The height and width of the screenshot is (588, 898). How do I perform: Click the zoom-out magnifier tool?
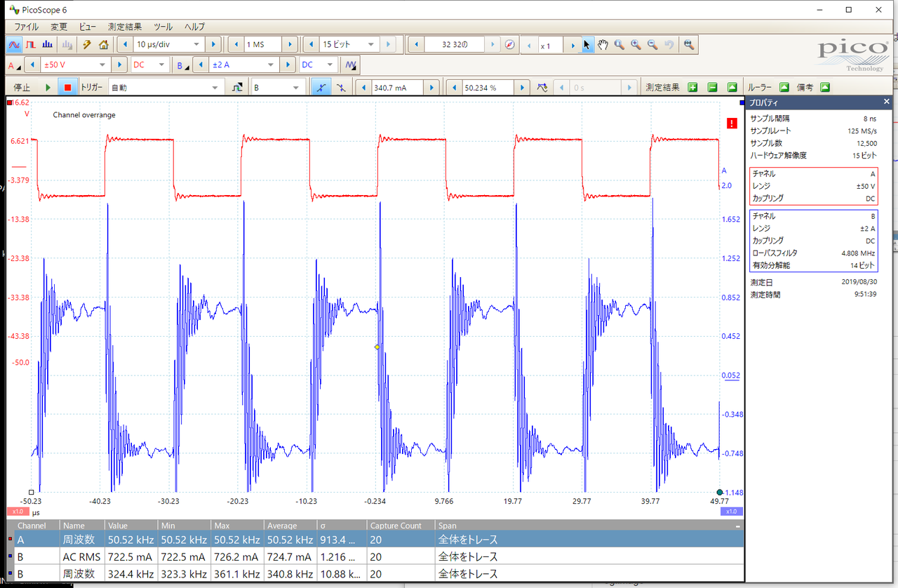(652, 44)
